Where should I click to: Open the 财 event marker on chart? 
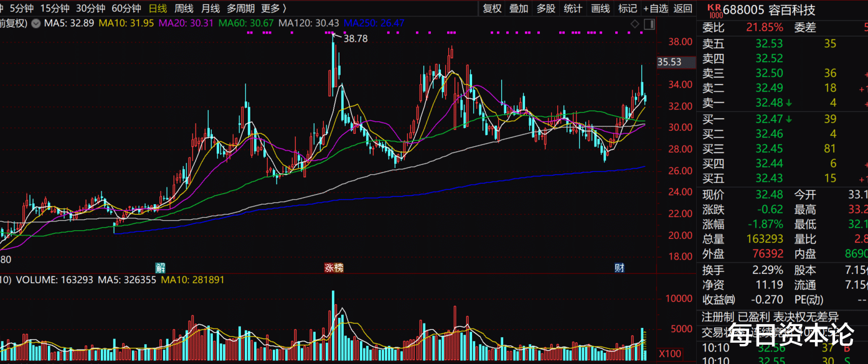tap(619, 268)
